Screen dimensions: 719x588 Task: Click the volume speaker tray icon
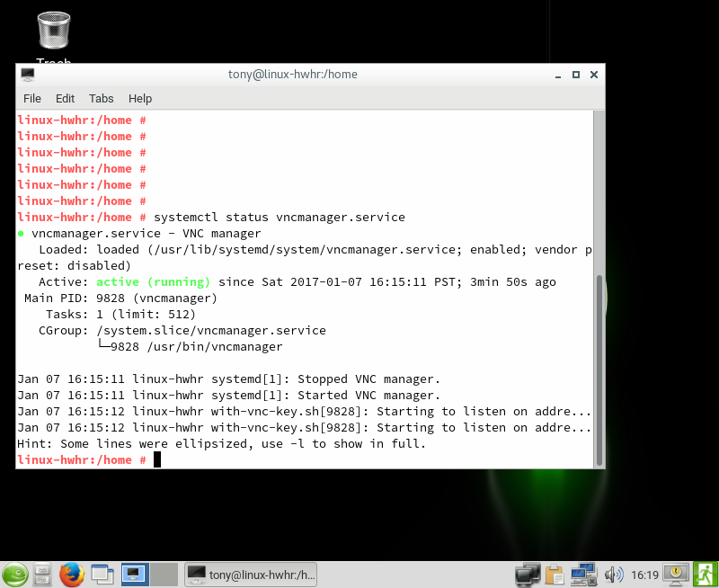[613, 575]
